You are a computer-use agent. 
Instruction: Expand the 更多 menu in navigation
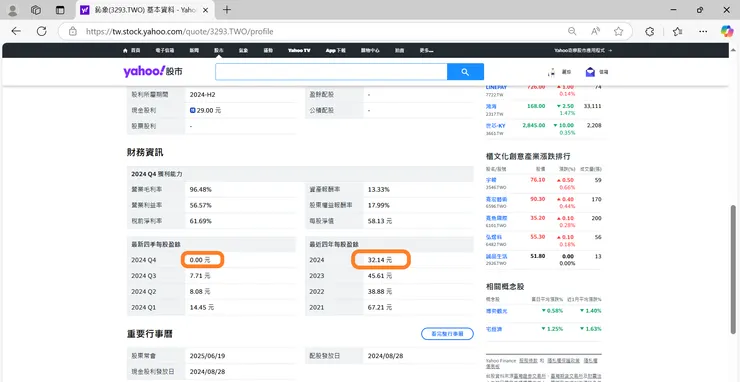426,50
